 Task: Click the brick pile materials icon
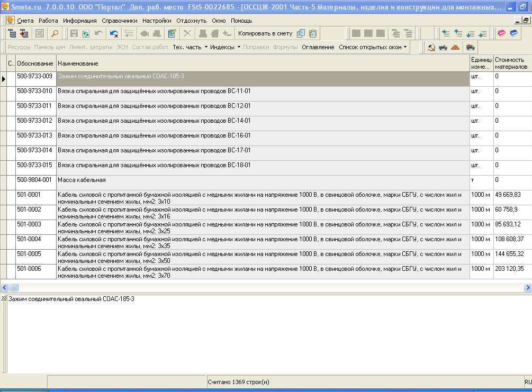455,48
